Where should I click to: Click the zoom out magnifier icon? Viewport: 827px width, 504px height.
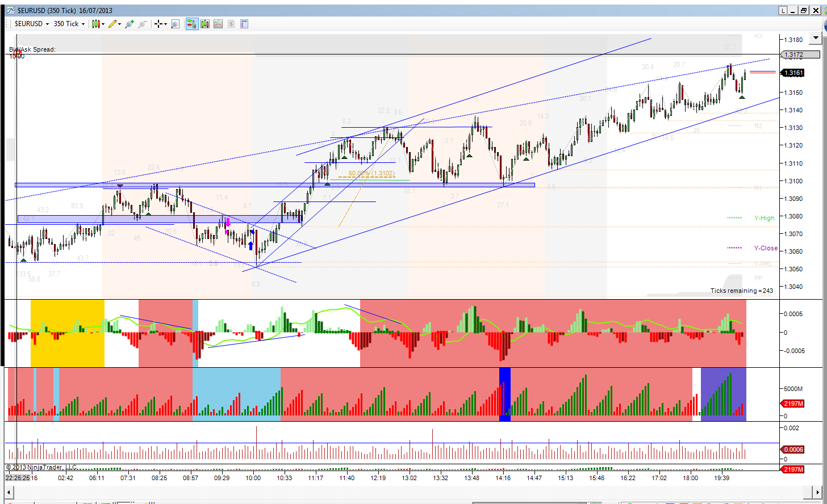(x=142, y=24)
